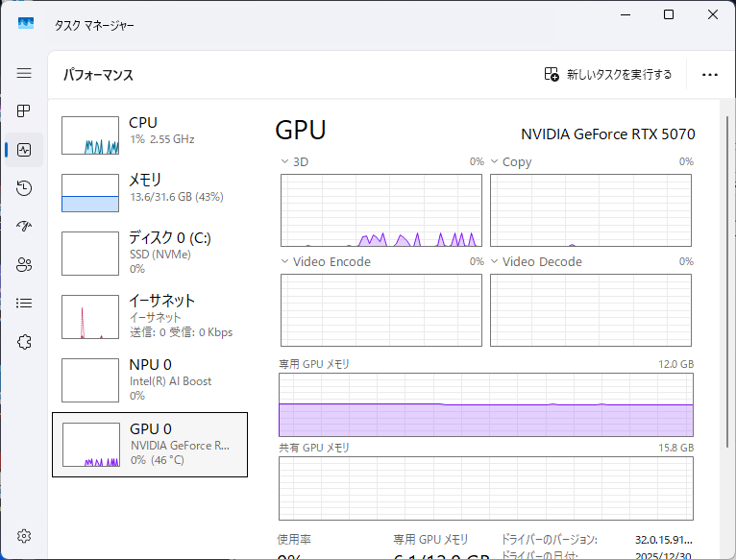This screenshot has width=736, height=560.
Task: Open the 3D engine dropdown chevron
Action: pos(284,161)
